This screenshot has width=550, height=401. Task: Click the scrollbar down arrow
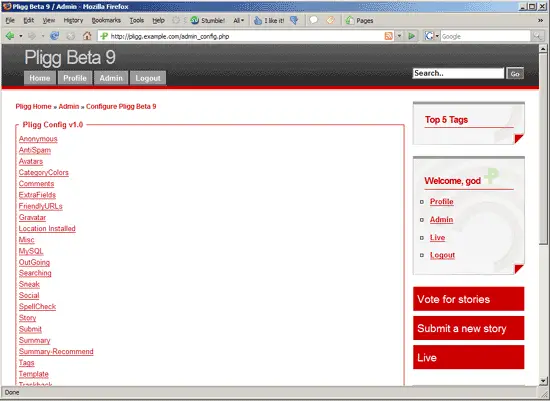(543, 381)
